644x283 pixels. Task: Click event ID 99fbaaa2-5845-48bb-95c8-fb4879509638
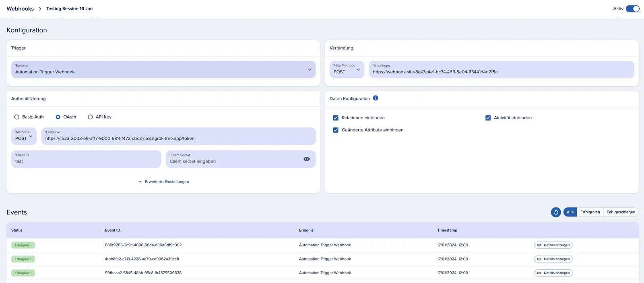[143, 273]
